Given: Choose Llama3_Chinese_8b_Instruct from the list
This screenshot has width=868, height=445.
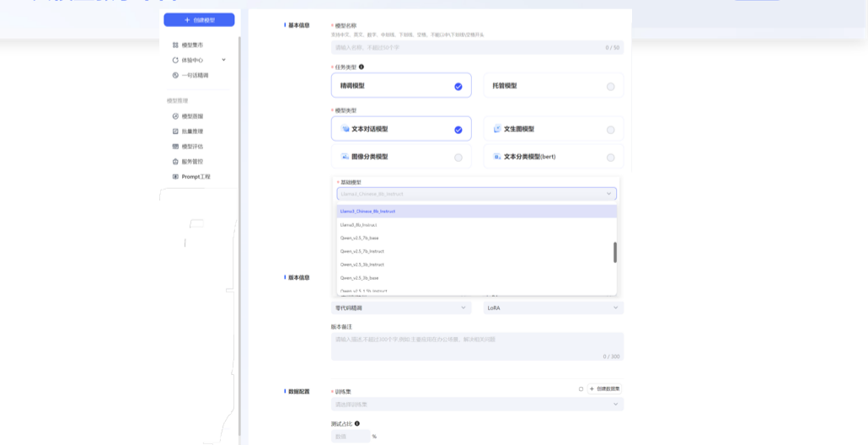Looking at the screenshot, I should (x=477, y=212).
